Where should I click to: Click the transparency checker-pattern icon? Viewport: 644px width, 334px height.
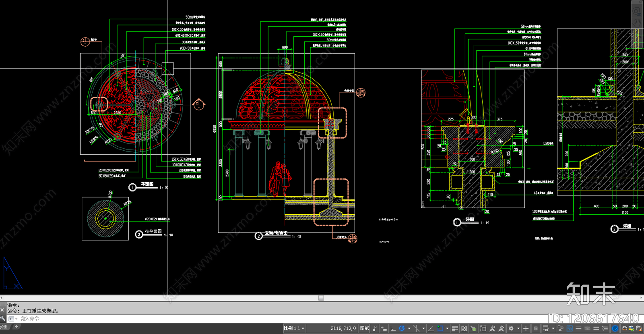click(464, 328)
